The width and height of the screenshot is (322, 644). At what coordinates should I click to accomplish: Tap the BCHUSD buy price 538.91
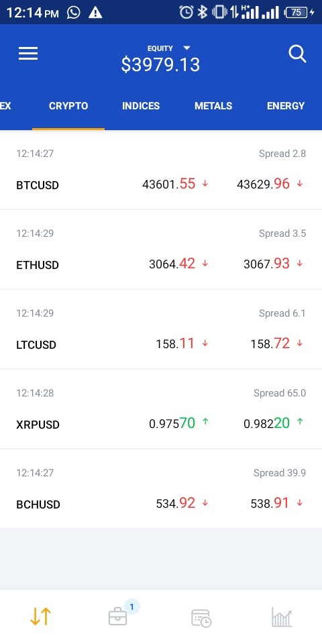[270, 503]
